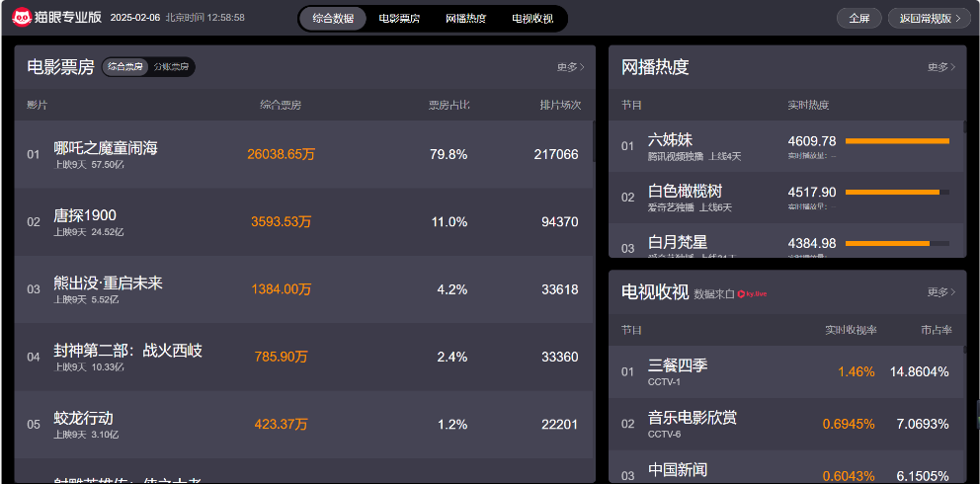
Task: Click the 排片场次 column header
Action: (x=560, y=105)
